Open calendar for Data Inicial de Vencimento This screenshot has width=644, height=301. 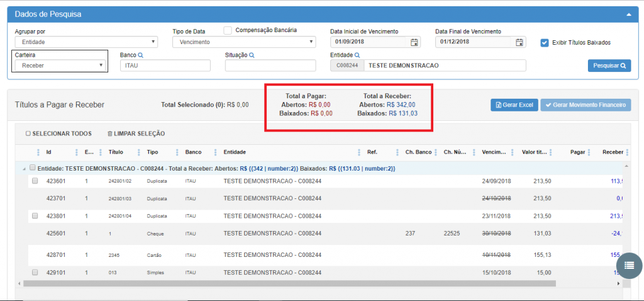coord(414,42)
